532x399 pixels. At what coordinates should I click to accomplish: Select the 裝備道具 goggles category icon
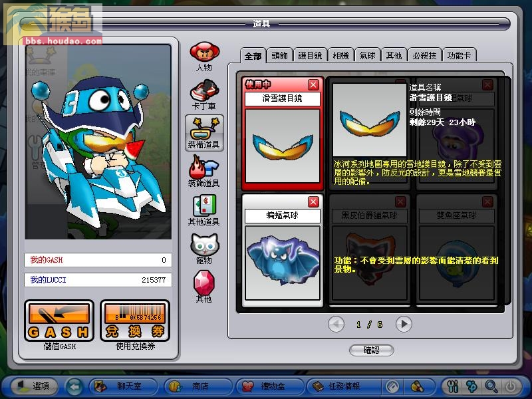(204, 133)
